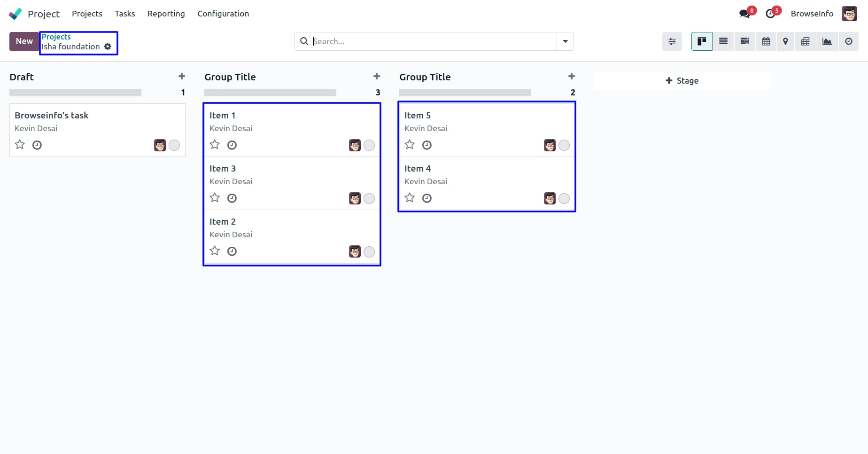Open the calendar view

[766, 41]
